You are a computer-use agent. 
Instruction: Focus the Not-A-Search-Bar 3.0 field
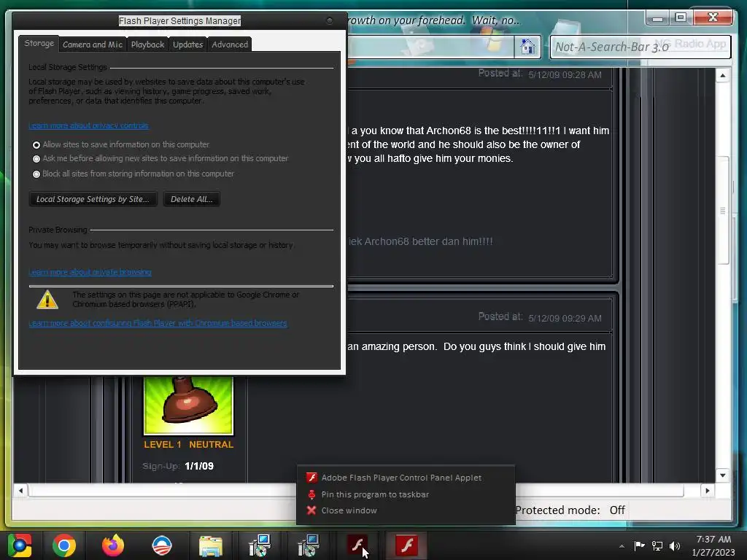640,47
